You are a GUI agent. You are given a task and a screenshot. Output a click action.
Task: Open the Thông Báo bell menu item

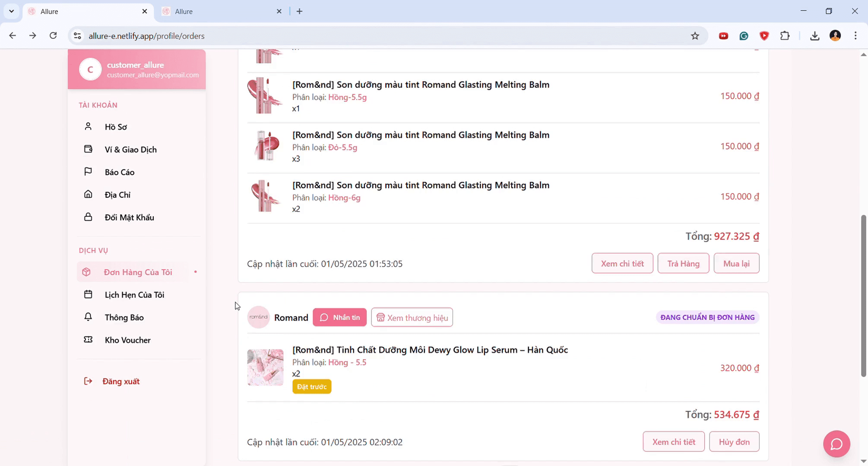[x=124, y=317]
